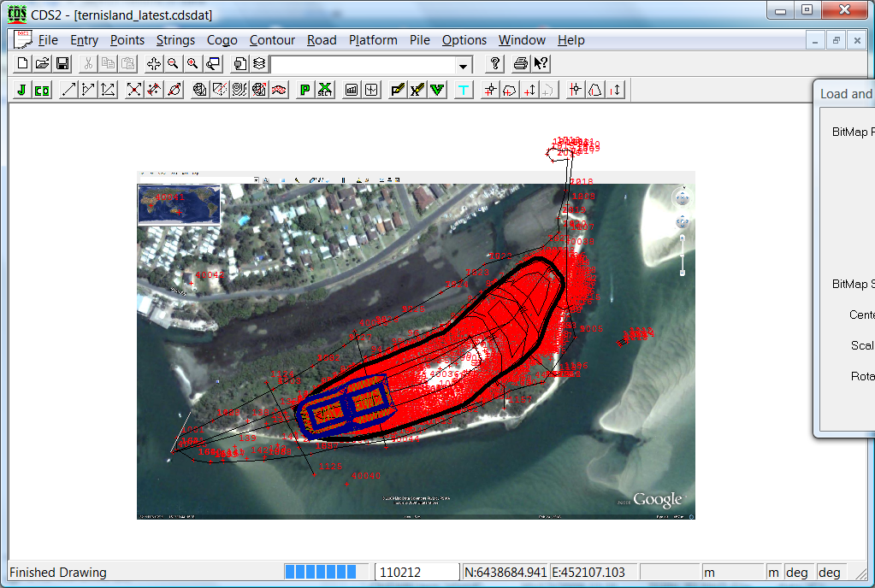
Task: Expand the toolbar combo box dropdown arrow
Action: point(464,65)
